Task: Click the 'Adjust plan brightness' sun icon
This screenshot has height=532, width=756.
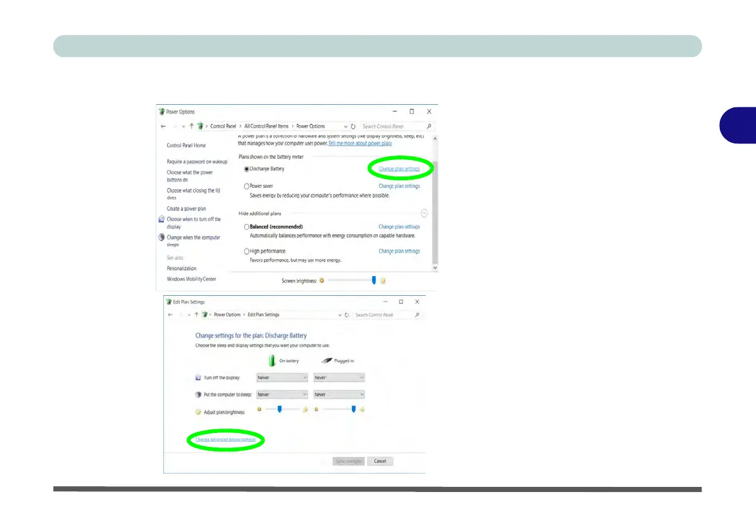Action: 198,412
